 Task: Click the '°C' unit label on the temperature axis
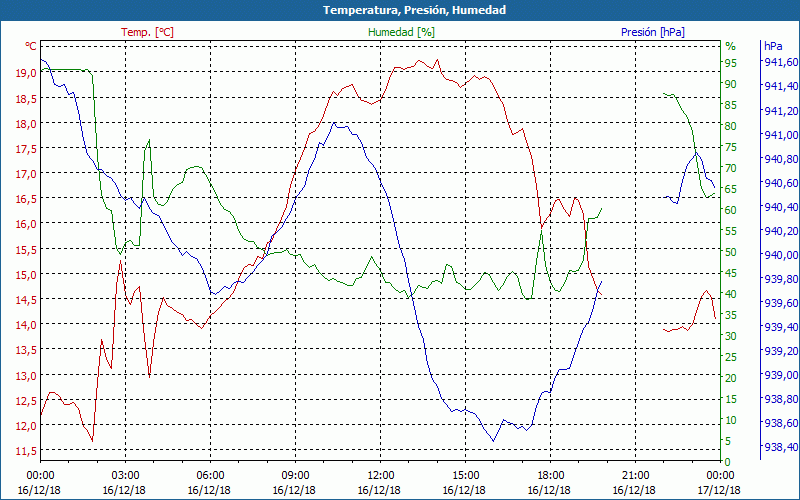pos(31,46)
